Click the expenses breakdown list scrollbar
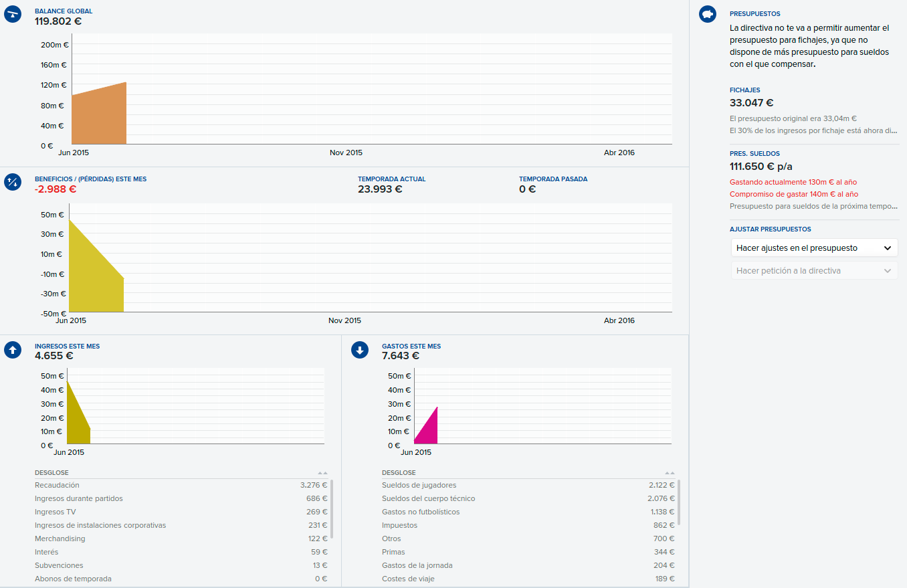 tap(679, 502)
